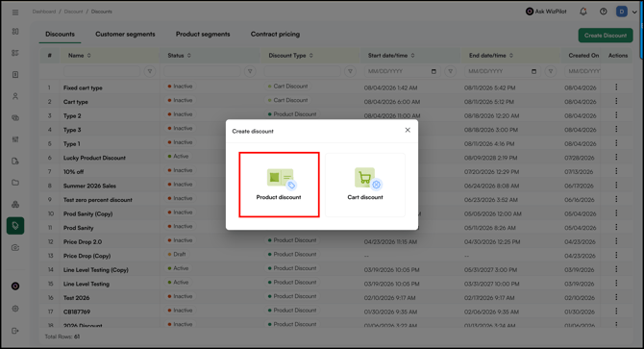Select the active discounts tag sidebar icon
Image resolution: width=644 pixels, height=349 pixels.
[15, 226]
